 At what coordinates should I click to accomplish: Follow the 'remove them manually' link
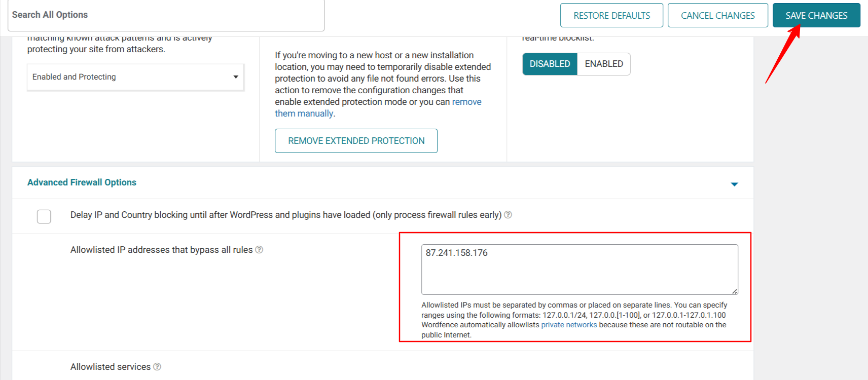(304, 113)
